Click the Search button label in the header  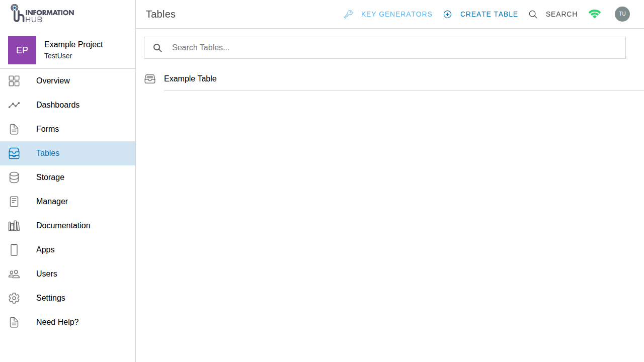pos(561,15)
